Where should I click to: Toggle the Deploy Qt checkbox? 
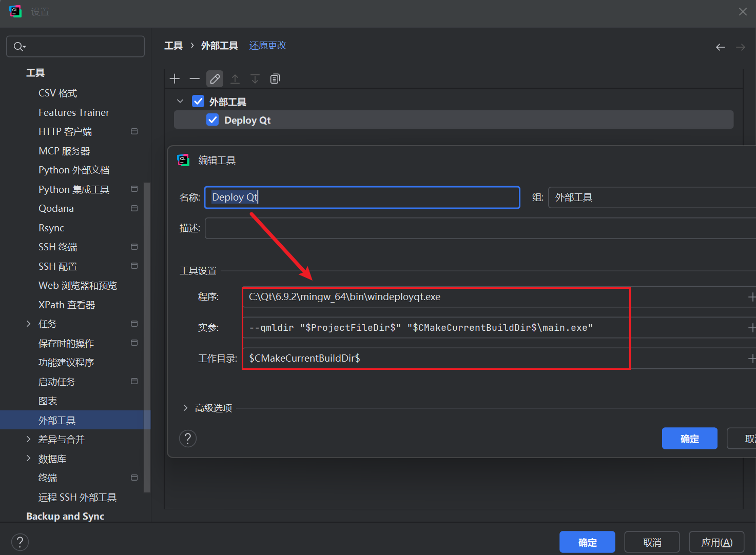(x=212, y=120)
